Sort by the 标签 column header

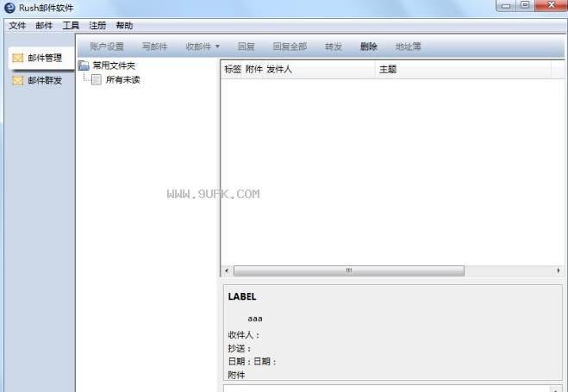coord(233,70)
